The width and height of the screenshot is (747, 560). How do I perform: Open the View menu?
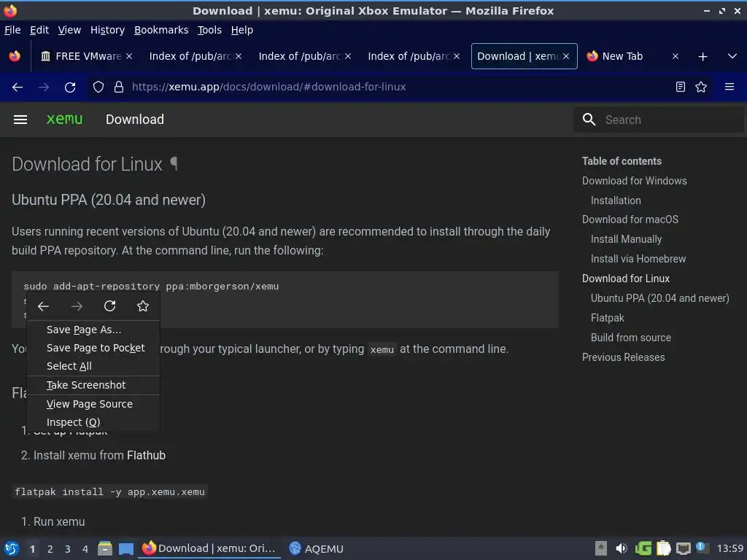pos(69,30)
